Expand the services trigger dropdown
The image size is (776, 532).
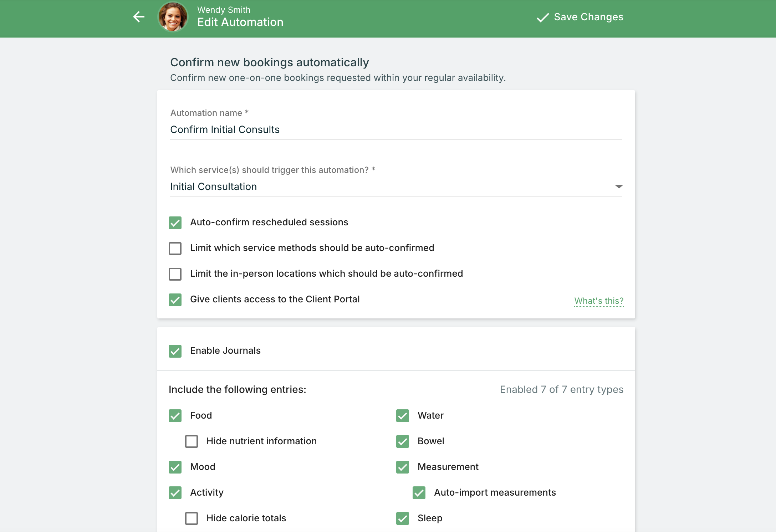(619, 186)
